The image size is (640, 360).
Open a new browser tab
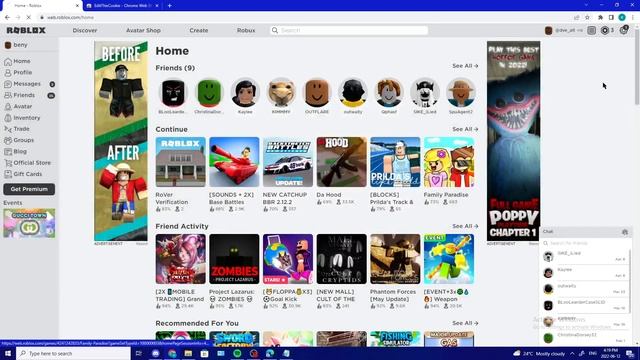tap(169, 6)
